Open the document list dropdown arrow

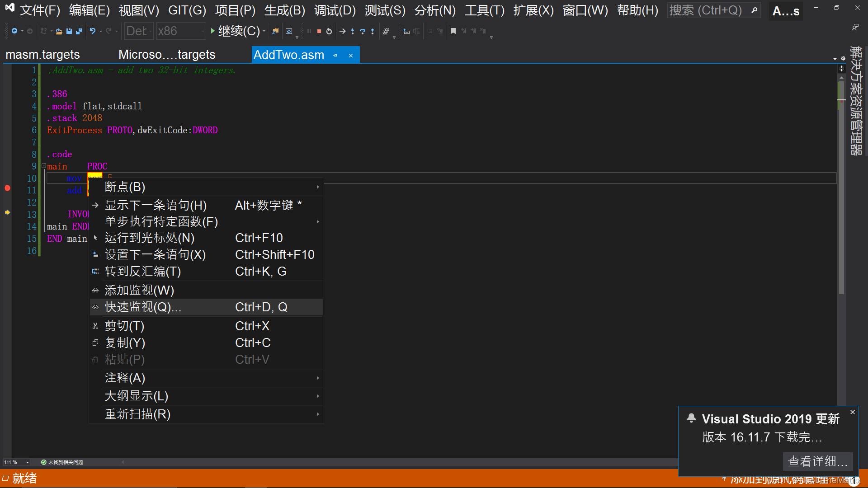point(835,59)
